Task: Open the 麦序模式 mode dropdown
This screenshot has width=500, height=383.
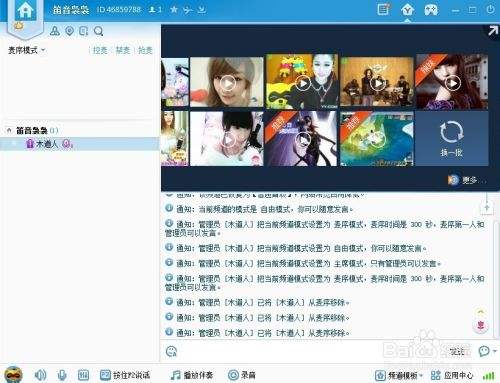Action: click(x=26, y=50)
